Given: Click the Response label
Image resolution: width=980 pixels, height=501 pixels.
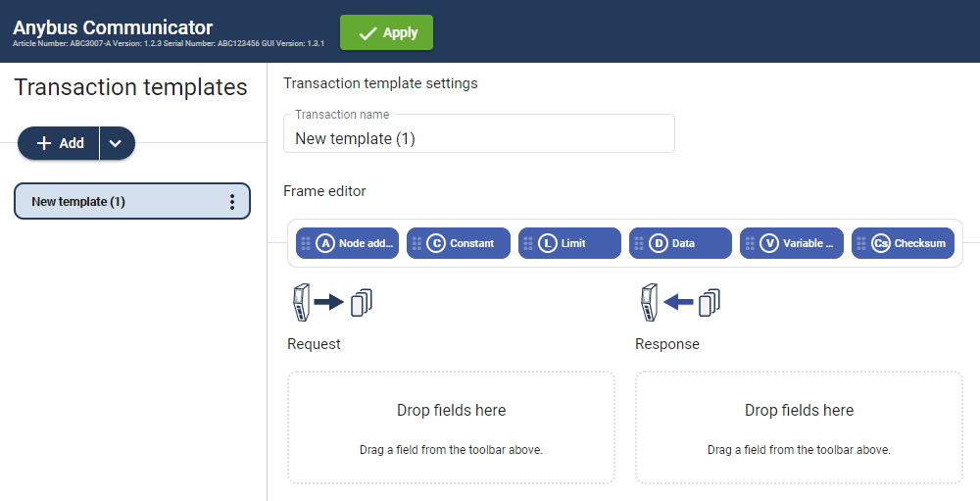Looking at the screenshot, I should click(x=666, y=344).
